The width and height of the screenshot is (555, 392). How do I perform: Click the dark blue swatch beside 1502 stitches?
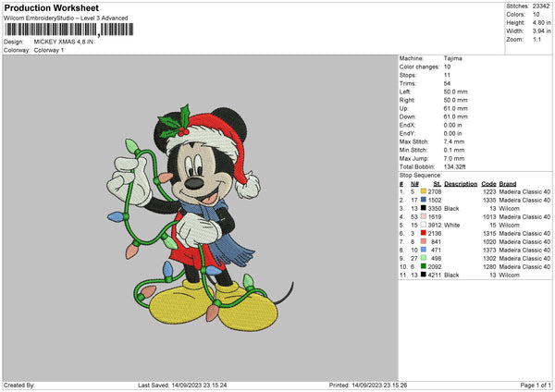(423, 200)
